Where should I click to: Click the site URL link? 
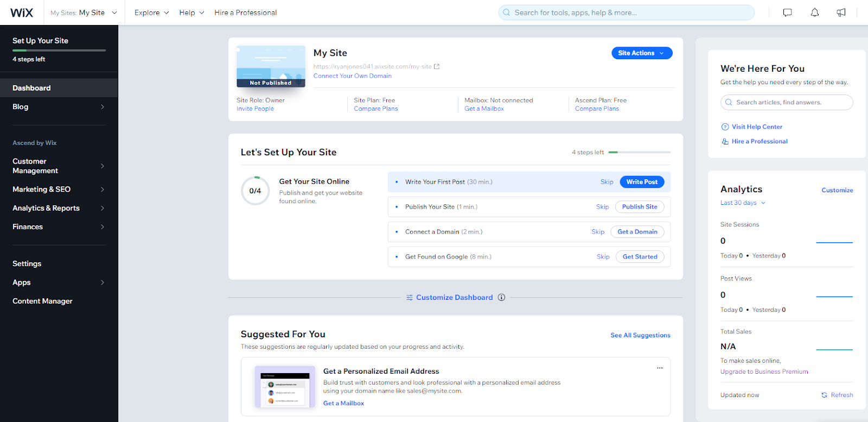pos(372,67)
